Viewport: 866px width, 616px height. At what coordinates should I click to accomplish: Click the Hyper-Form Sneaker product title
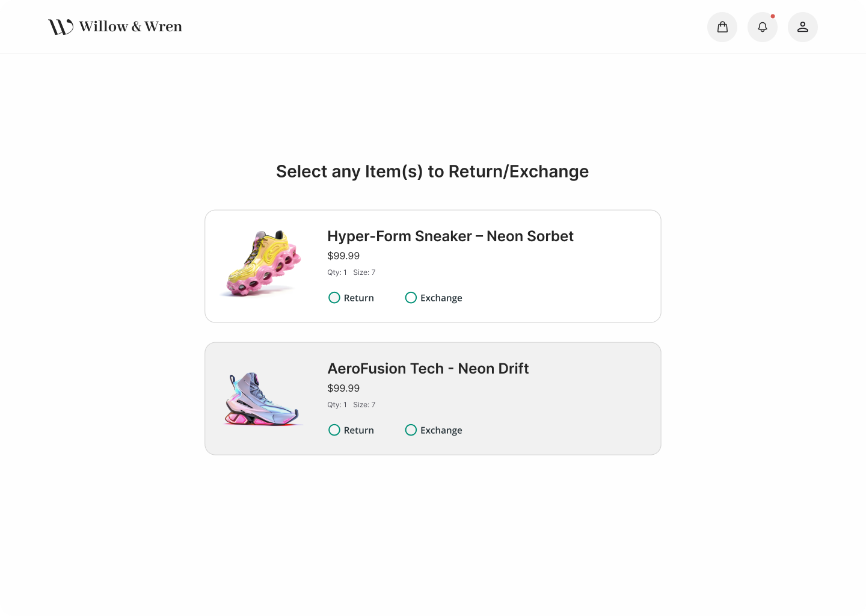tap(450, 236)
